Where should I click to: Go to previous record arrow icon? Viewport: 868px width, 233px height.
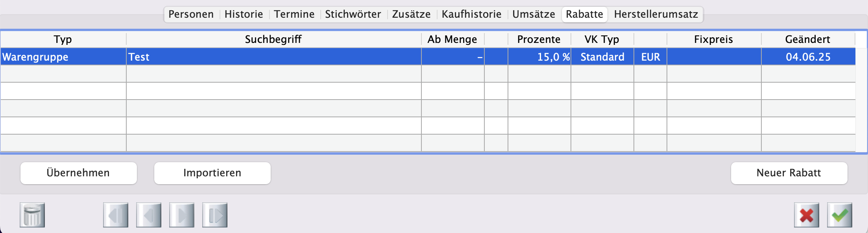pos(149,215)
